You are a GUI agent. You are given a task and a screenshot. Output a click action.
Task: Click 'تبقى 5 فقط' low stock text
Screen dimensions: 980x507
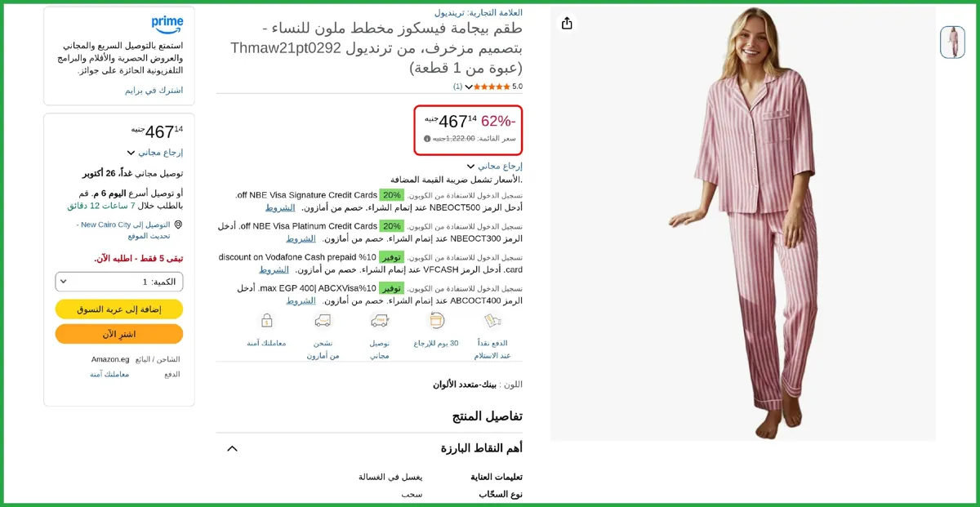tap(138, 258)
